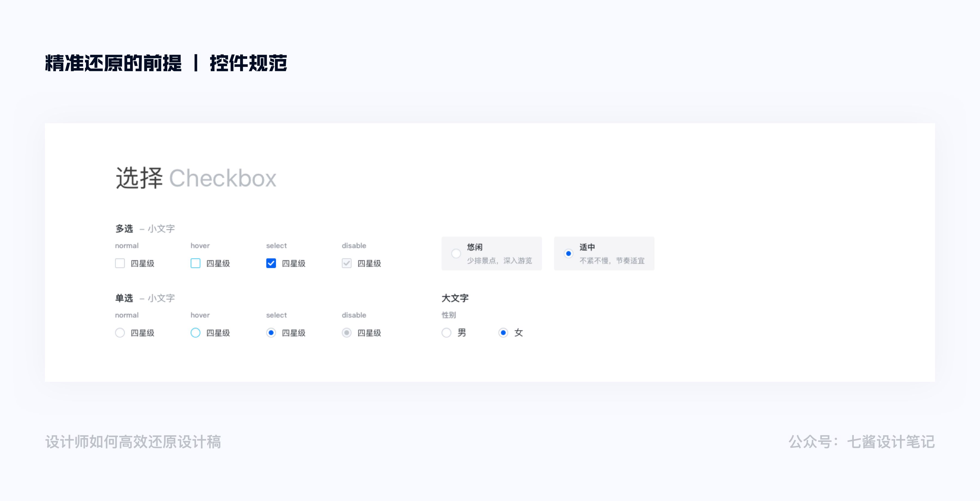This screenshot has height=501, width=980.
Task: Check the hover state 四星级 checkbox
Action: click(x=195, y=263)
